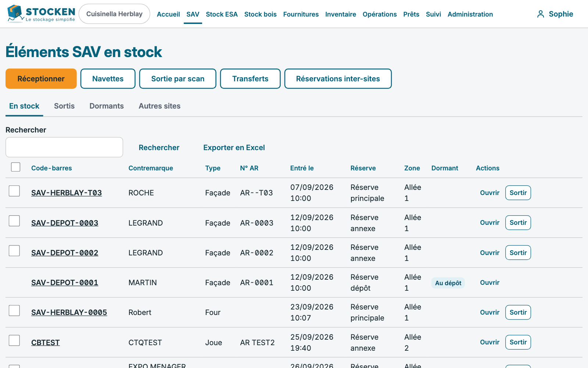The image size is (588, 368).
Task: Click Ouvrir for SAV-DEPOT-0002
Action: (x=490, y=253)
